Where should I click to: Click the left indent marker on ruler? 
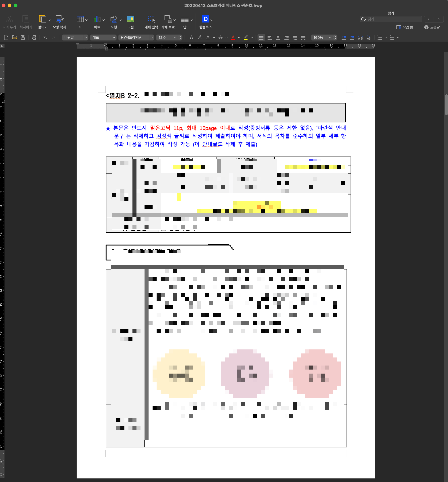coord(106,49)
